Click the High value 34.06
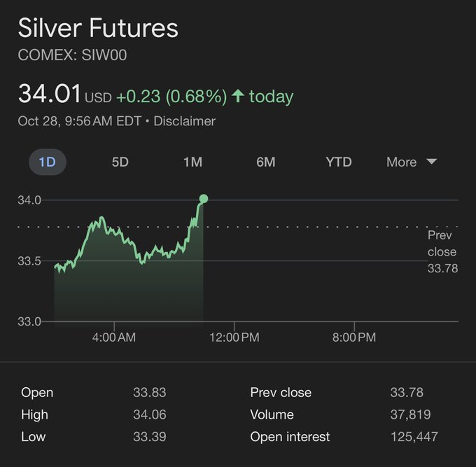 tap(150, 414)
